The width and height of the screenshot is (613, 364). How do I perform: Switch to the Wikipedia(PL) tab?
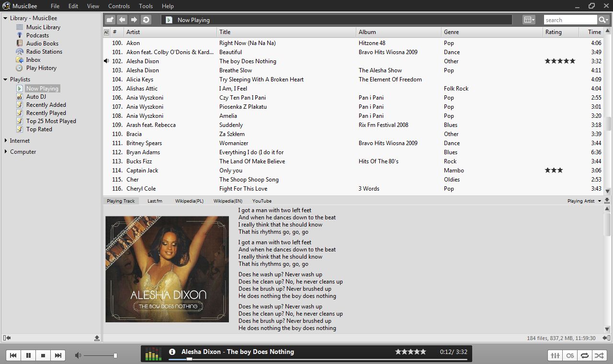pyautogui.click(x=189, y=201)
